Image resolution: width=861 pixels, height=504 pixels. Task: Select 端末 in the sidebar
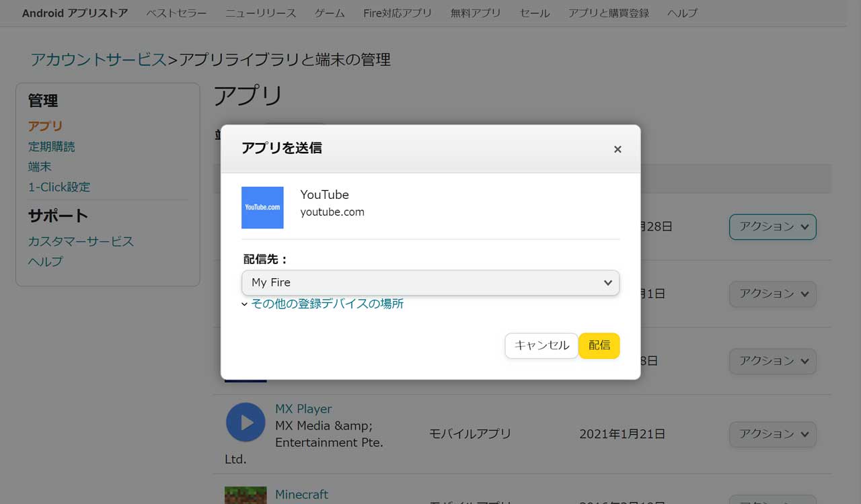pos(40,167)
